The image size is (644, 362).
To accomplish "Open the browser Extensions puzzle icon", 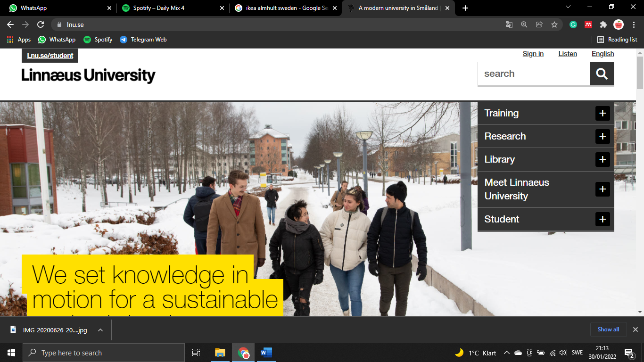I will coord(603,25).
